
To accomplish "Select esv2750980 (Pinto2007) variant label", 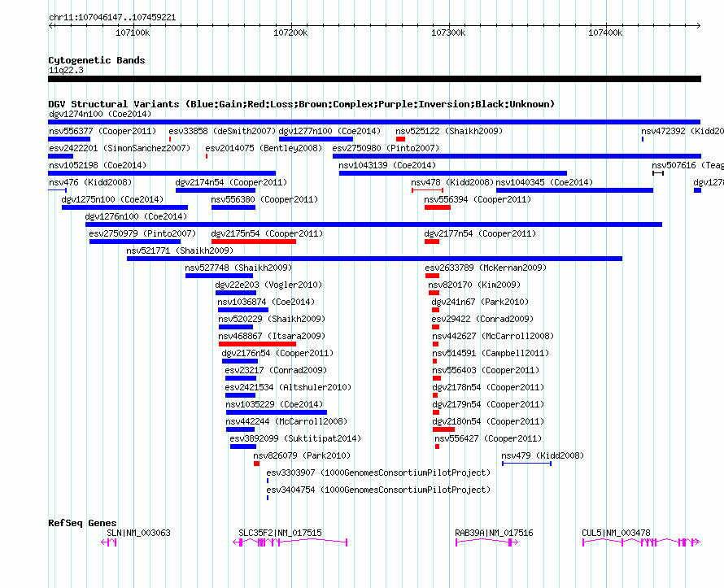I will 386,148.
